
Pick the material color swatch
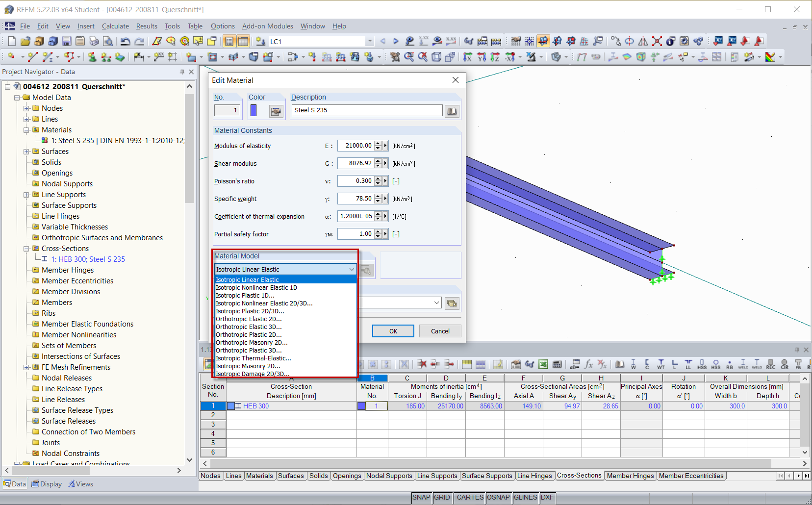(x=254, y=110)
